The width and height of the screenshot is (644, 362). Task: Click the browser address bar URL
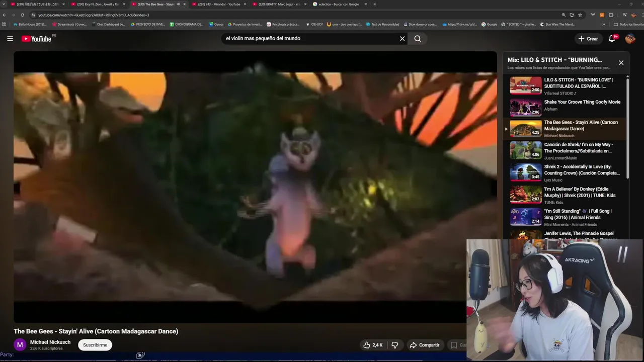(x=94, y=15)
